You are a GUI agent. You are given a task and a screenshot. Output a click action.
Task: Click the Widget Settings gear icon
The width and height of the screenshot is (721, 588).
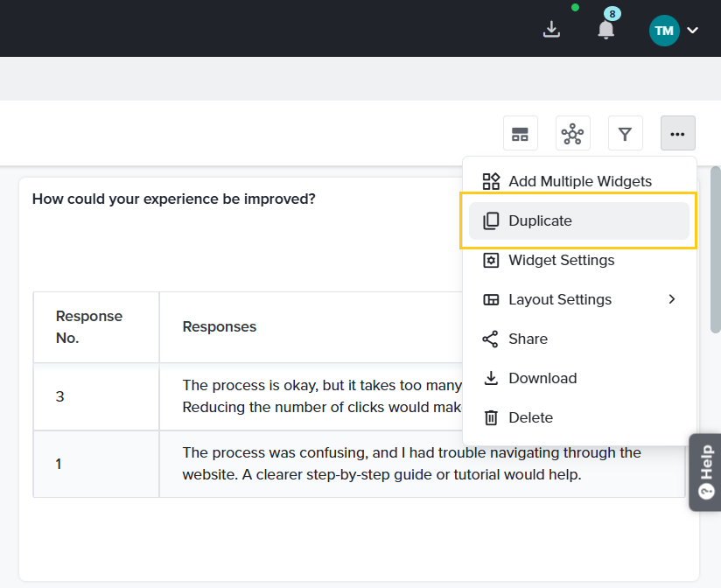(x=491, y=260)
